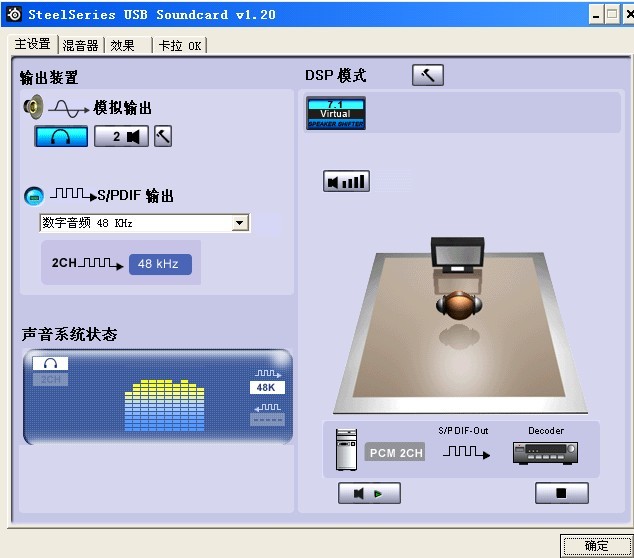Click the PCM 2CH label
Screen dimensions: 634x558
[x=395, y=452]
